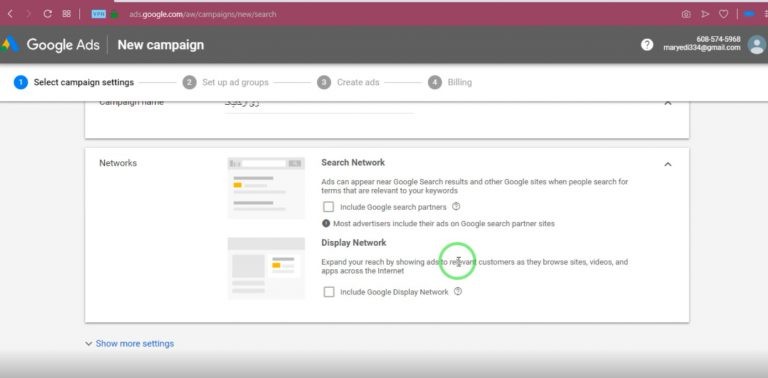Go back with the browser back arrow

pyautogui.click(x=10, y=14)
